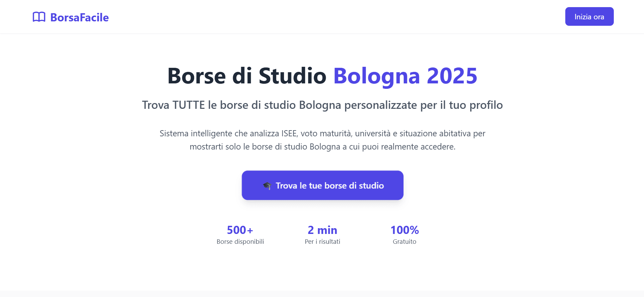The height and width of the screenshot is (297, 644).
Task: Click the "Borse disponibili" label
Action: tap(240, 241)
